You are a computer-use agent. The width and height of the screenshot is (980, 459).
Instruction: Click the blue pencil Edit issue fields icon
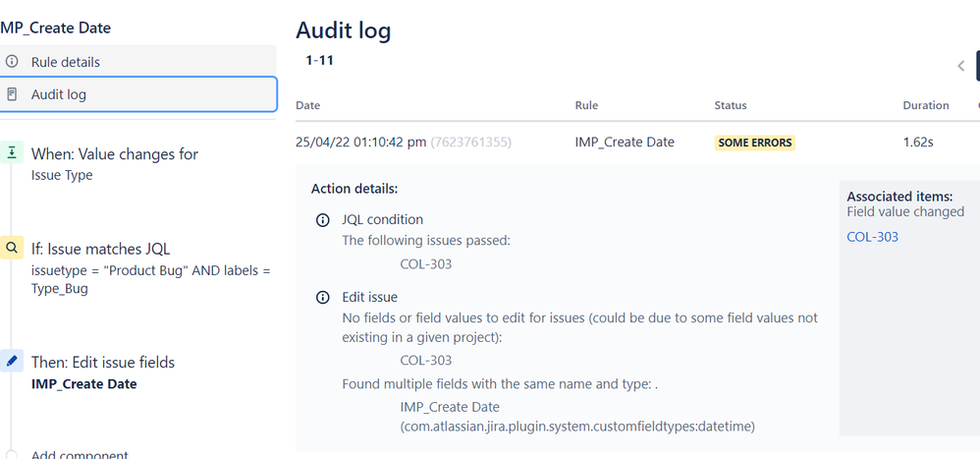point(11,361)
